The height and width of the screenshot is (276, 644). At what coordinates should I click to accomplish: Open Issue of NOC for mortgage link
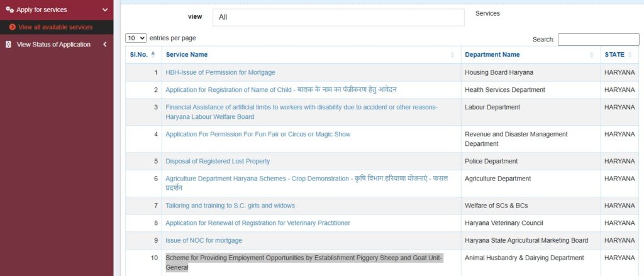pyautogui.click(x=204, y=241)
